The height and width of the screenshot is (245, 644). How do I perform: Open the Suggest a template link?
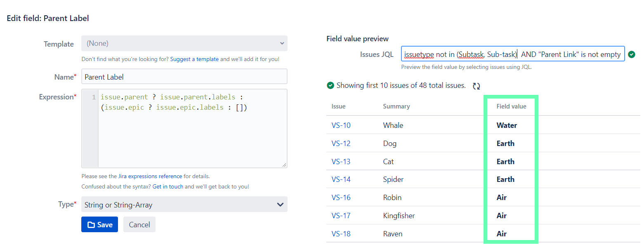click(194, 59)
